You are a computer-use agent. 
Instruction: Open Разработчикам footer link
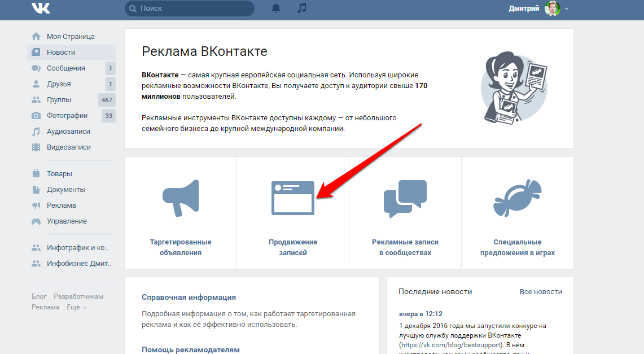[x=78, y=296]
